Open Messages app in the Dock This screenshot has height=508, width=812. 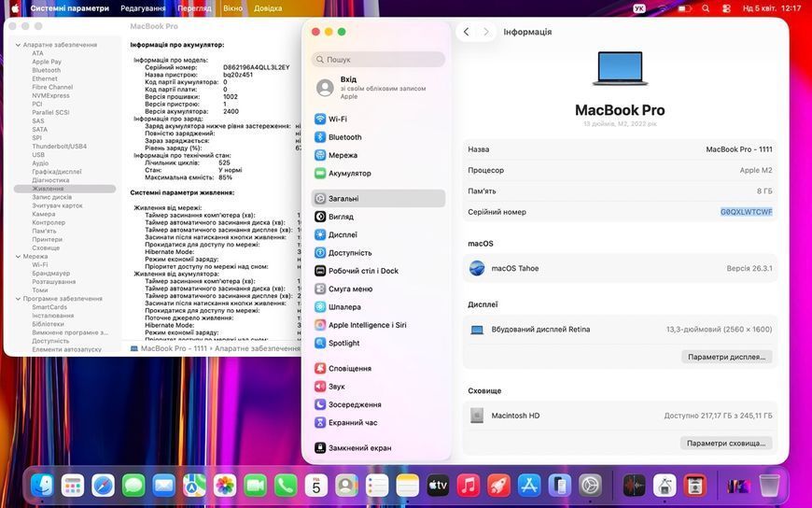click(x=133, y=486)
